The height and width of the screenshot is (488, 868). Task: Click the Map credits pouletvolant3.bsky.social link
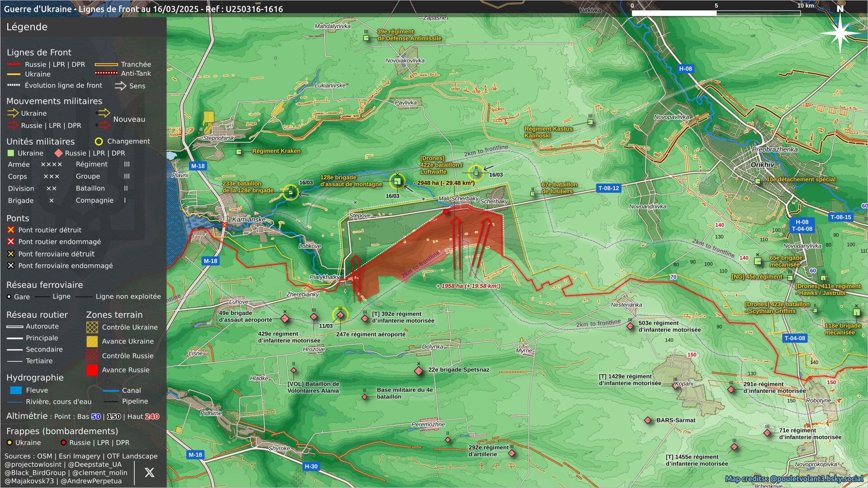794,479
